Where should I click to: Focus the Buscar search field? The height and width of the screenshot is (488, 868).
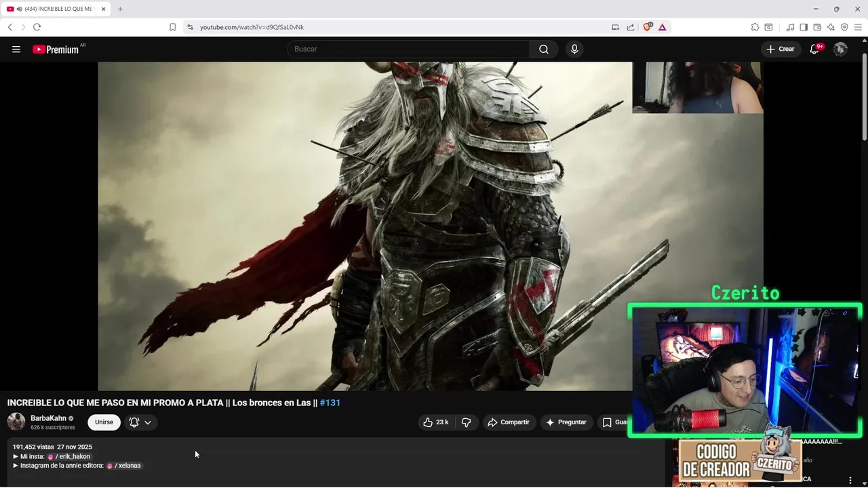tap(408, 49)
